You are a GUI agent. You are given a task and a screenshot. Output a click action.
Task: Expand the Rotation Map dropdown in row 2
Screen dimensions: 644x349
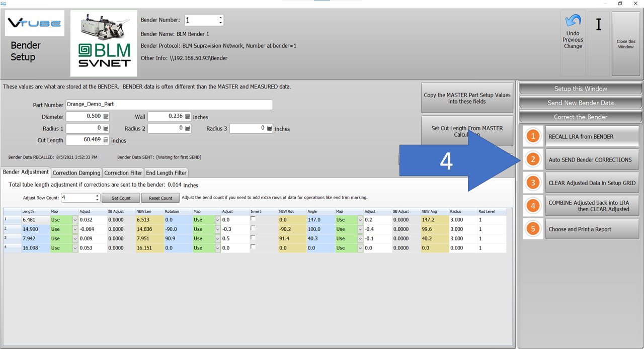[x=218, y=229]
